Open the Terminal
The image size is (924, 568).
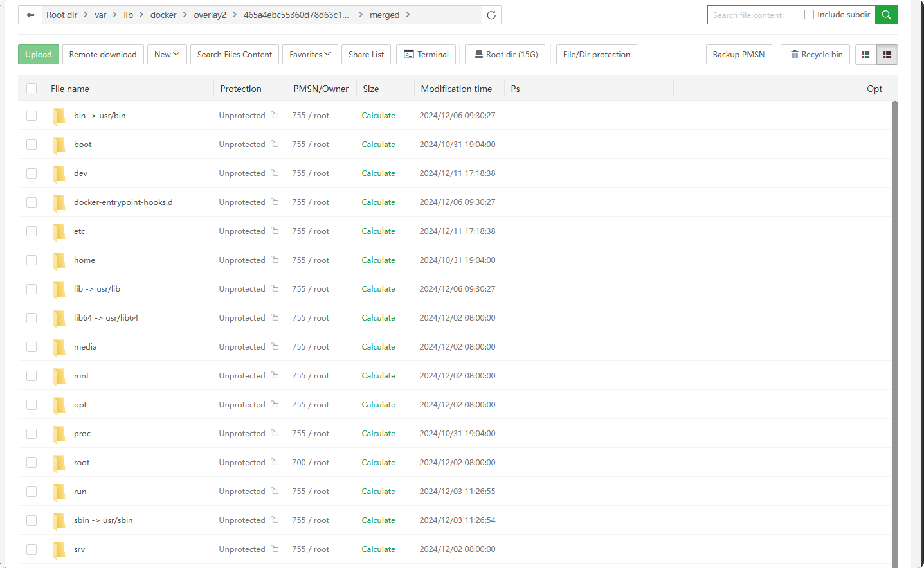(426, 55)
